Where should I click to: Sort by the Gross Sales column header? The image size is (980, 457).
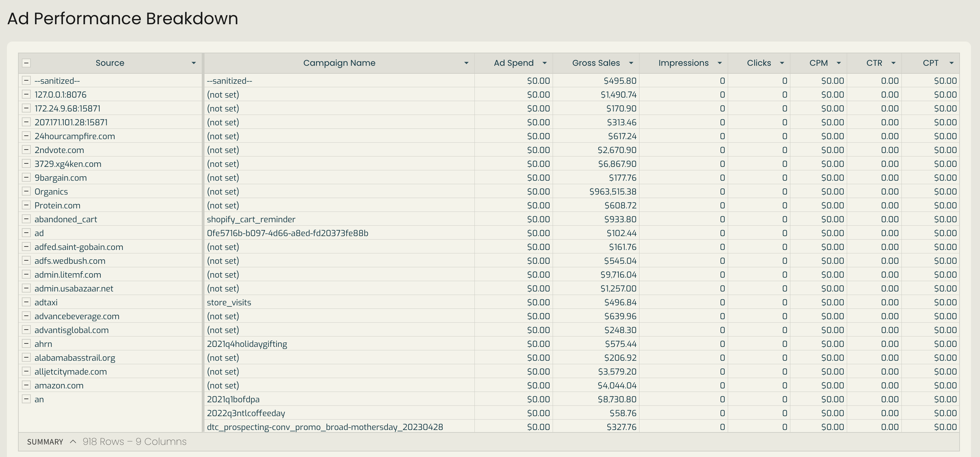[596, 63]
